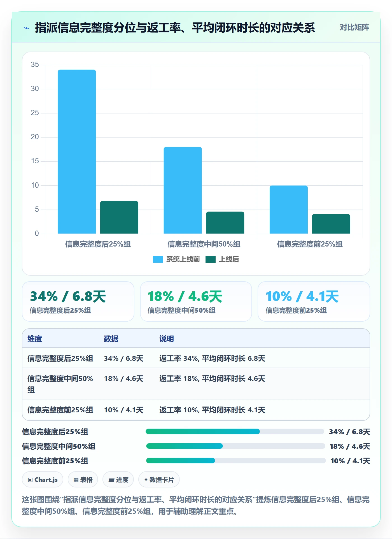Click the progress bar for 信息完整度后25%组
The width and height of the screenshot is (392, 539).
tap(235, 431)
